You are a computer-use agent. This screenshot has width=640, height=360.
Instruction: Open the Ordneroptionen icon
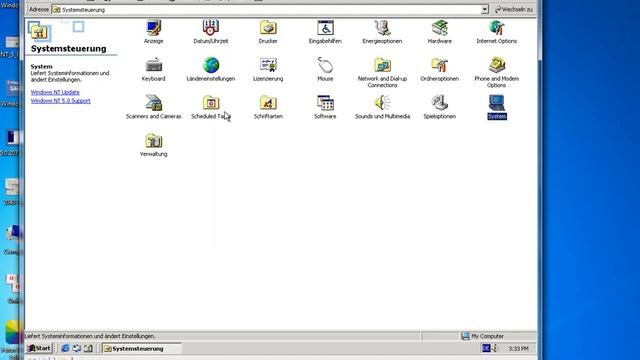[x=439, y=69]
